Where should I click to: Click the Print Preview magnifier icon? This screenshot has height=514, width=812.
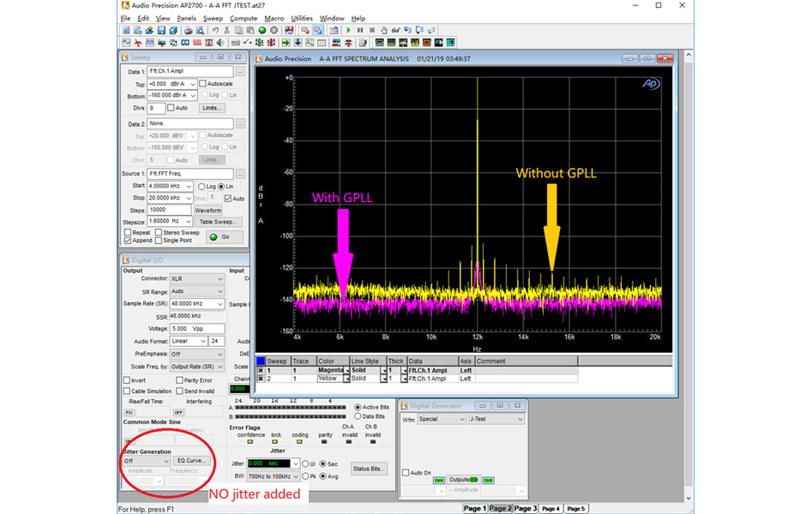coord(201,30)
